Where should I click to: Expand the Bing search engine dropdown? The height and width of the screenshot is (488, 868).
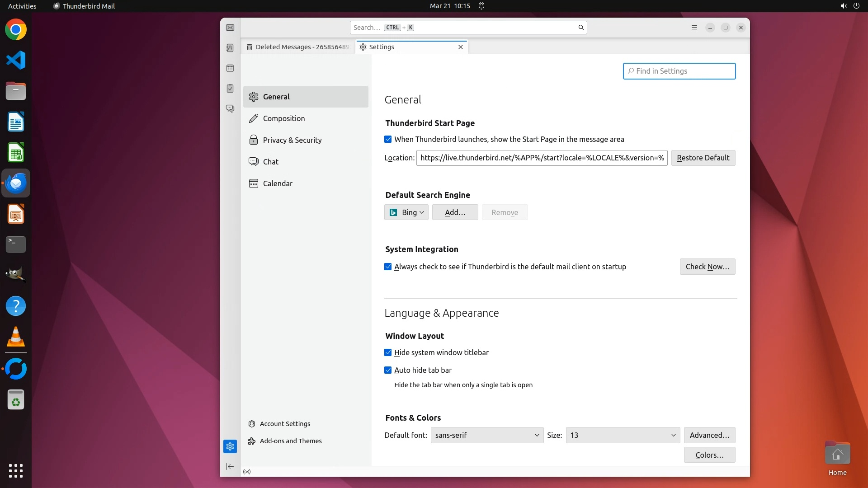click(406, 212)
